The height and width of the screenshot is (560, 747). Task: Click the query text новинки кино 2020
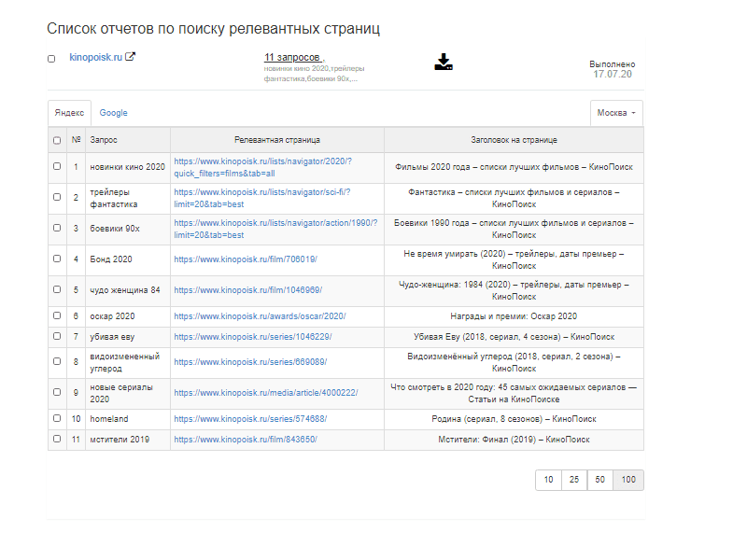(128, 167)
